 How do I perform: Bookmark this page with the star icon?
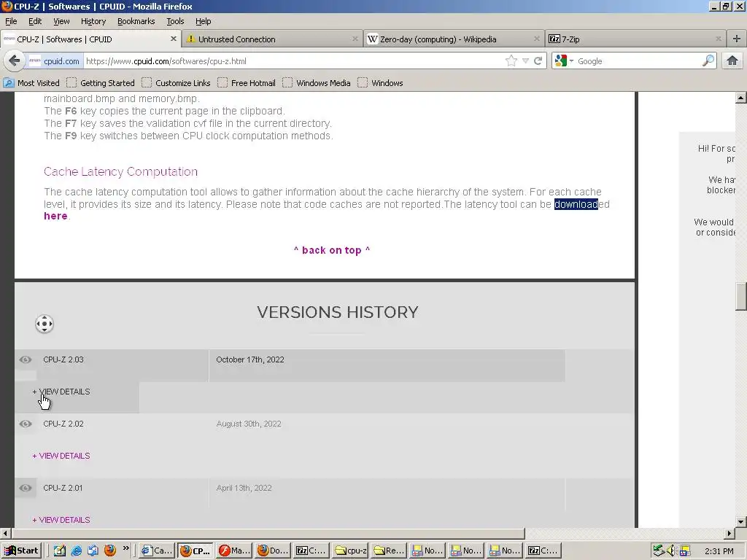511,61
